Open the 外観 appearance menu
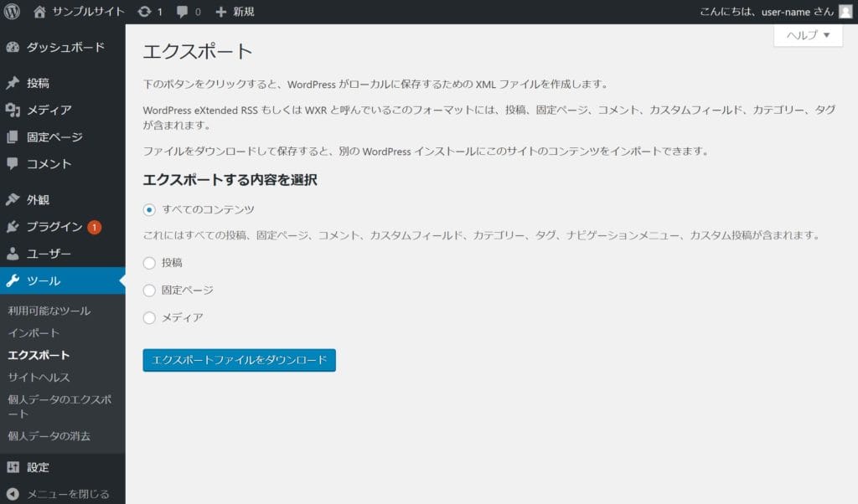The height and width of the screenshot is (504, 858). coord(38,200)
